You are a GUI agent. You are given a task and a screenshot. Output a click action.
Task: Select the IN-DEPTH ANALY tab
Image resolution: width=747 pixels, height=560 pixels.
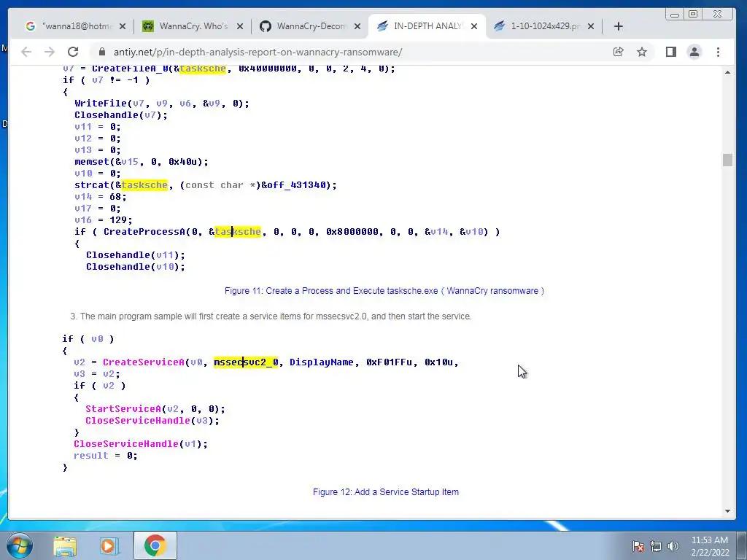(426, 26)
